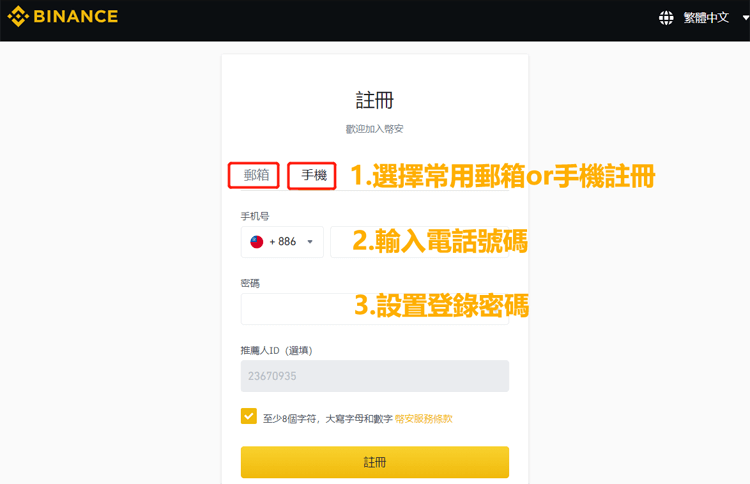Open the 幣安服務條款 link
Image resolution: width=750 pixels, height=484 pixels.
(423, 419)
